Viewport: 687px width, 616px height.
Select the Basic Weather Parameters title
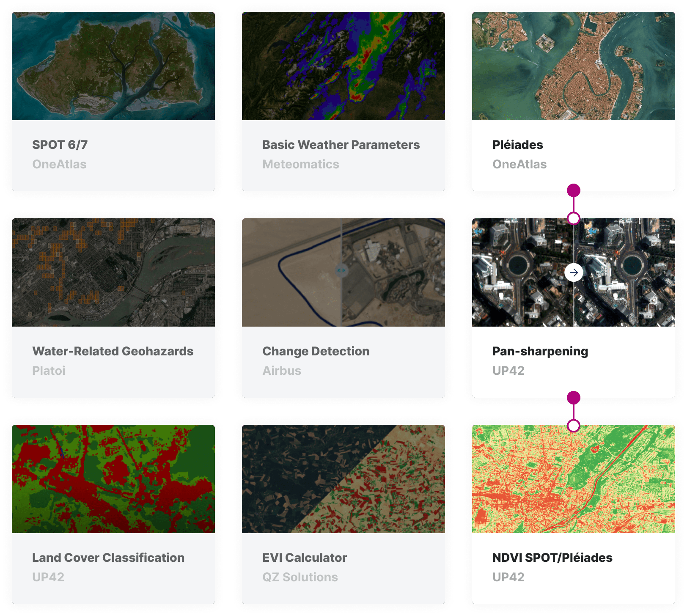(x=341, y=145)
